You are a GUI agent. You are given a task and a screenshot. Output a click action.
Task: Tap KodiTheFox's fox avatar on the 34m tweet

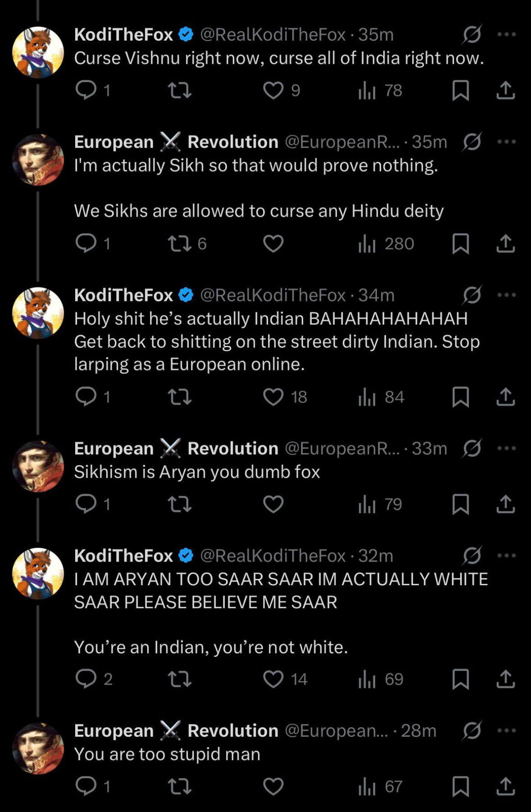pyautogui.click(x=38, y=313)
